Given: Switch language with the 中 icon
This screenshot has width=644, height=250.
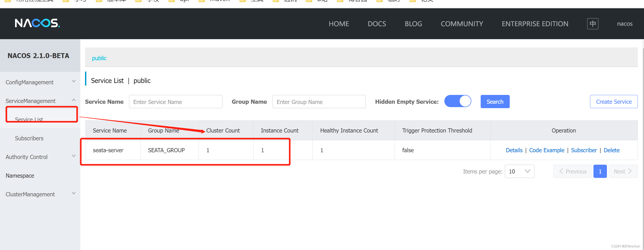Looking at the screenshot, I should click(593, 24).
